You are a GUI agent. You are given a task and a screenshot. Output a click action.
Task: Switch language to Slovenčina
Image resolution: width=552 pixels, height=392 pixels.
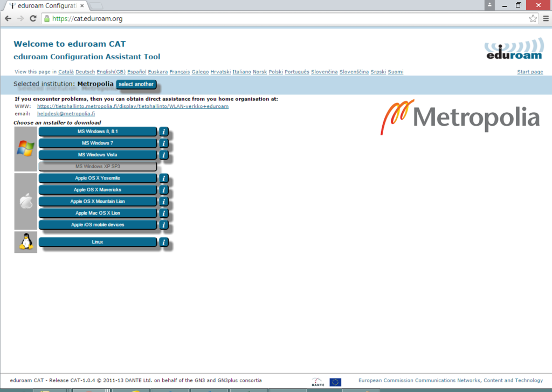point(324,72)
